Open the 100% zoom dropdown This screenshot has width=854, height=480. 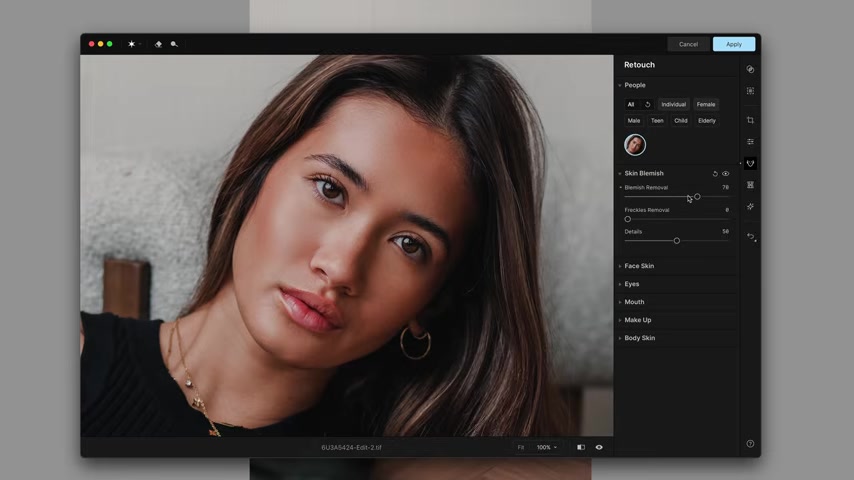pos(547,447)
